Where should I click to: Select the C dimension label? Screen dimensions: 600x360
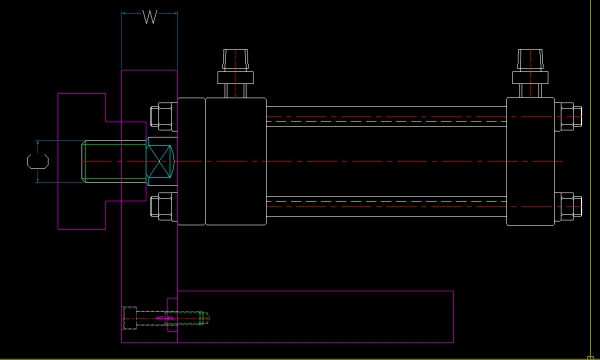(38, 161)
